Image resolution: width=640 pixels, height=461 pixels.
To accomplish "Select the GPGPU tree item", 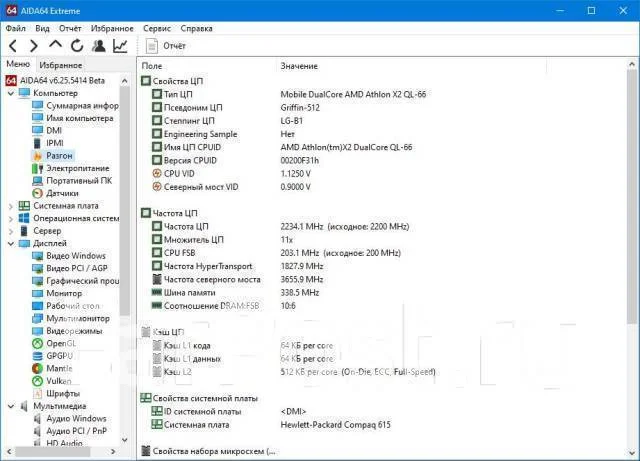I will pos(52,356).
